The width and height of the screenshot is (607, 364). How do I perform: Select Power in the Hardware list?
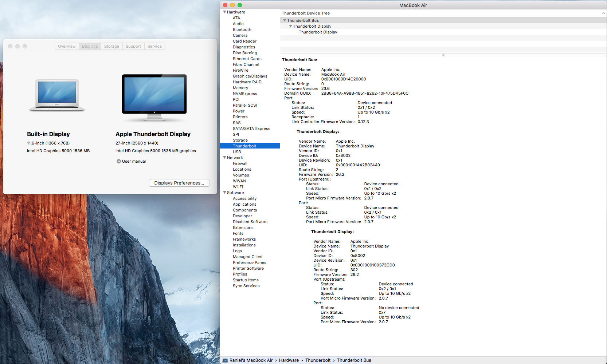tap(239, 111)
